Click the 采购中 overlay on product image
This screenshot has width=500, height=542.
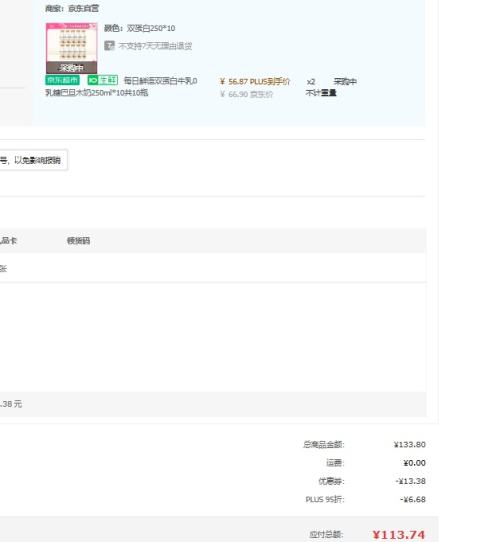pos(72,67)
